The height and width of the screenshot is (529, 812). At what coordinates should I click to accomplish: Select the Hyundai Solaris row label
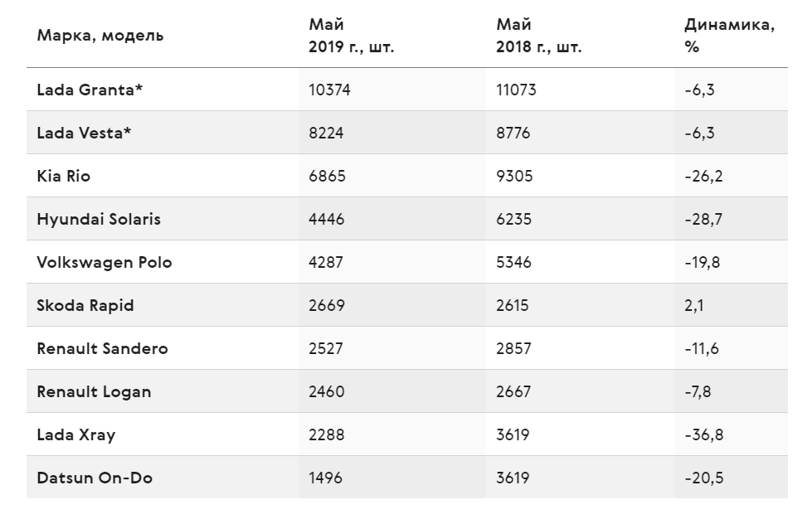[x=99, y=219]
